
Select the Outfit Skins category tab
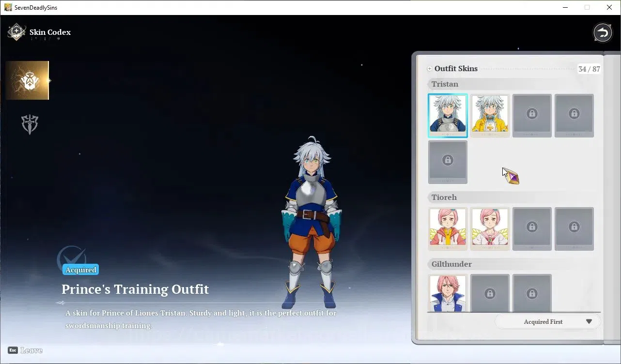[x=27, y=80]
